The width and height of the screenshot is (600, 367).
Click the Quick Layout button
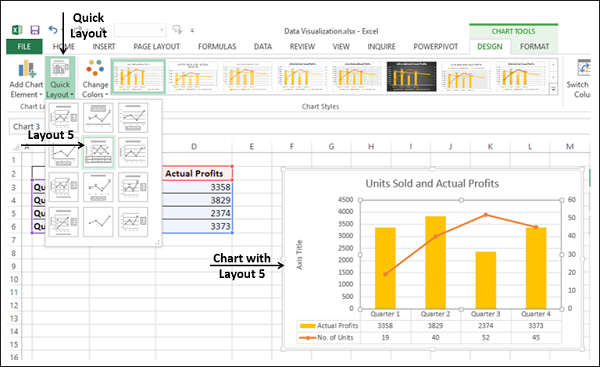coord(60,78)
